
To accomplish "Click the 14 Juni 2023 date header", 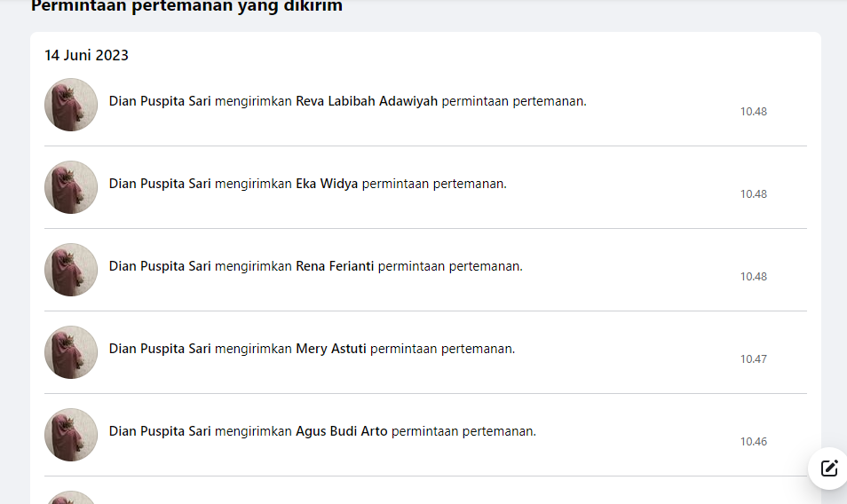I will [86, 55].
